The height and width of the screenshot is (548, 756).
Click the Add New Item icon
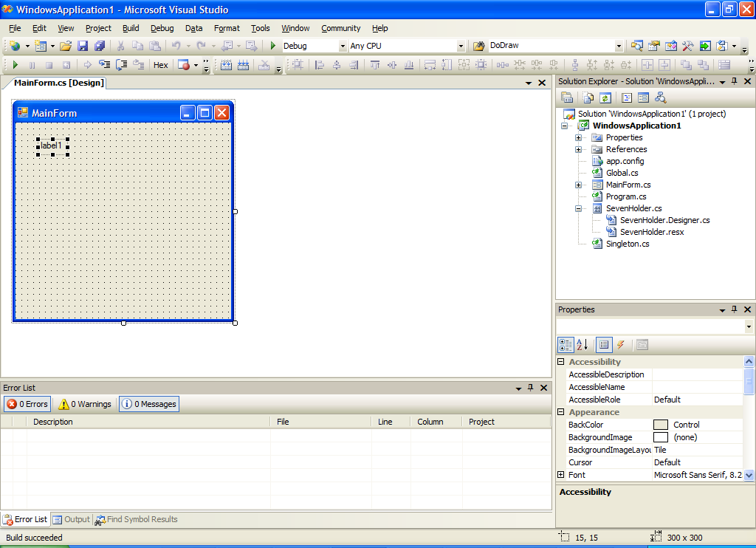tap(41, 46)
